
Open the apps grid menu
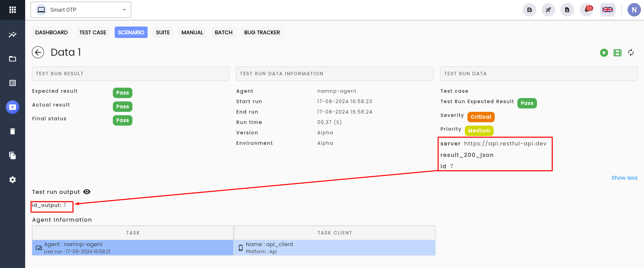[12, 10]
